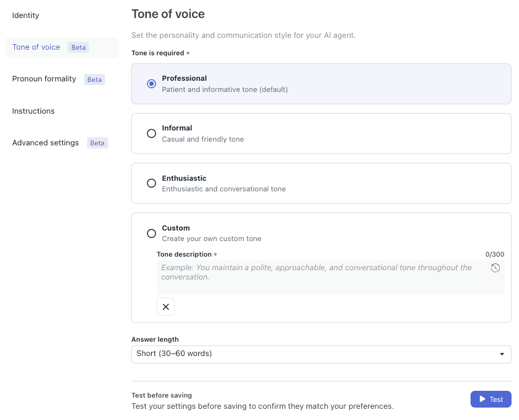Click the Beta badge next to Pronoun formality
The height and width of the screenshot is (420, 519).
(x=94, y=79)
